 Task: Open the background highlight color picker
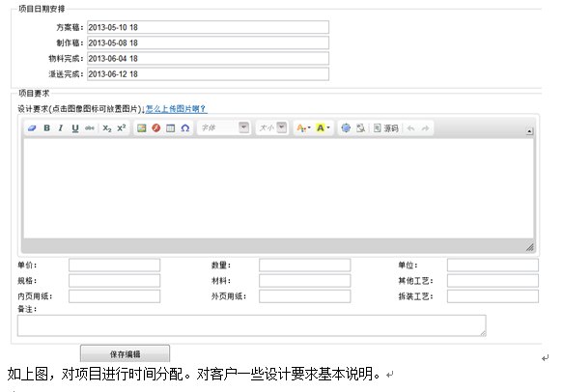click(x=323, y=127)
